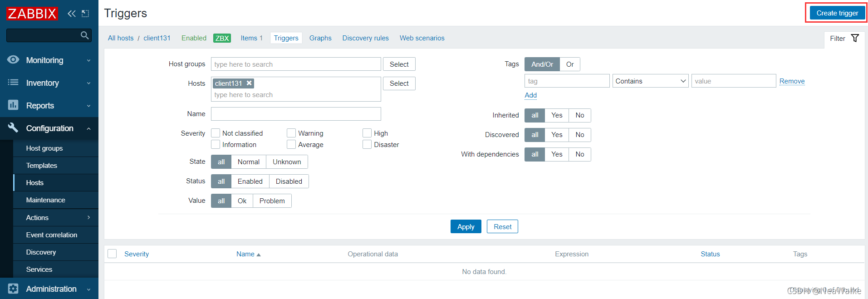Viewport: 868px width, 299px height.
Task: Click Add tag link
Action: tap(531, 95)
